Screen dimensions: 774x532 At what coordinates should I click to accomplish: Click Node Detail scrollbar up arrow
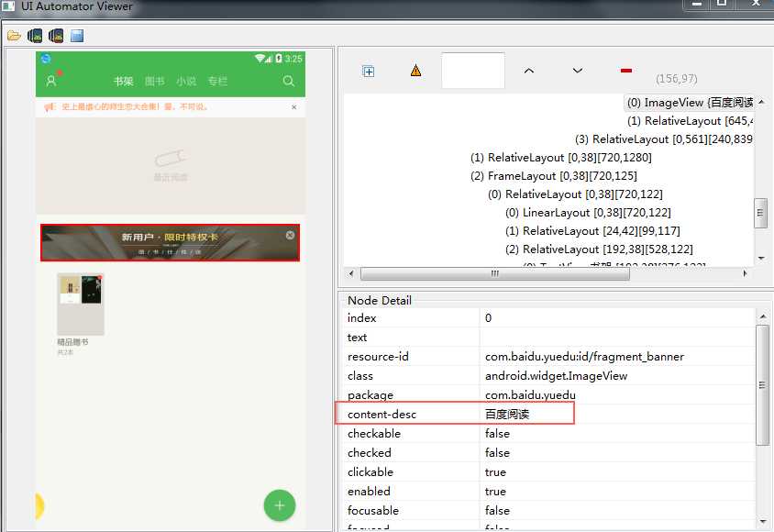click(x=763, y=316)
